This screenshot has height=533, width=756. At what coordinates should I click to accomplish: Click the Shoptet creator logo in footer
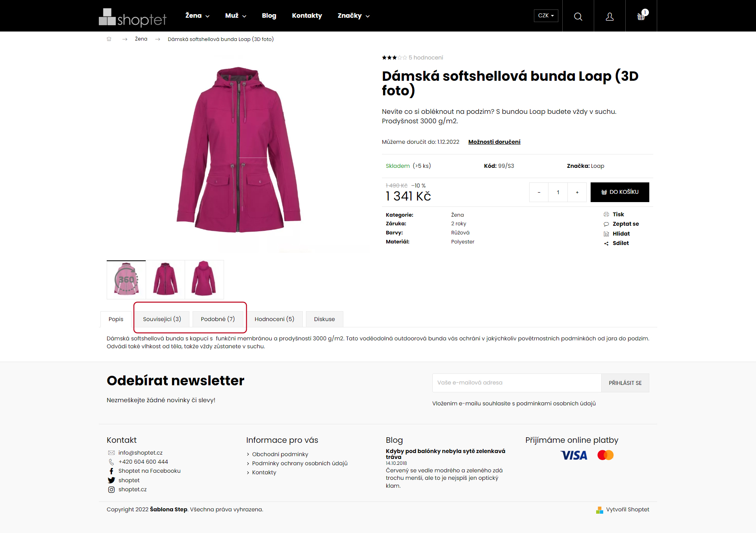pyautogui.click(x=600, y=510)
